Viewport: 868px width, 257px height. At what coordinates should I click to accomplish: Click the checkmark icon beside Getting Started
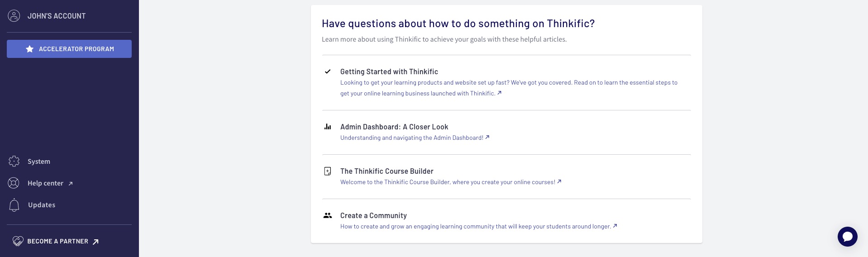(328, 71)
